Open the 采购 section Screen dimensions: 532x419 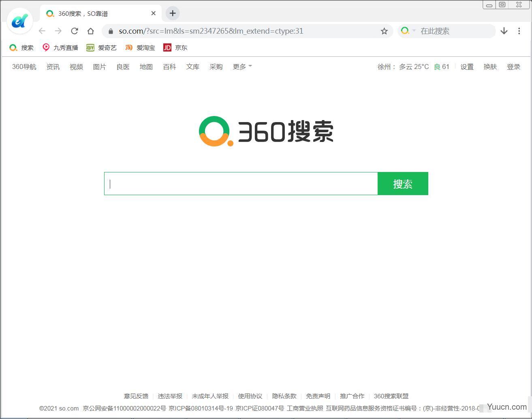[216, 67]
